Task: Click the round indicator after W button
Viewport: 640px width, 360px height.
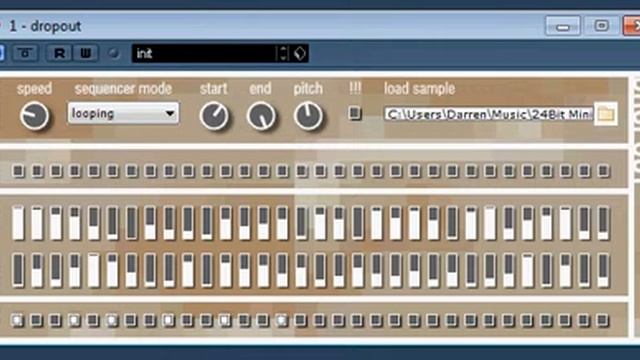Action: click(114, 53)
